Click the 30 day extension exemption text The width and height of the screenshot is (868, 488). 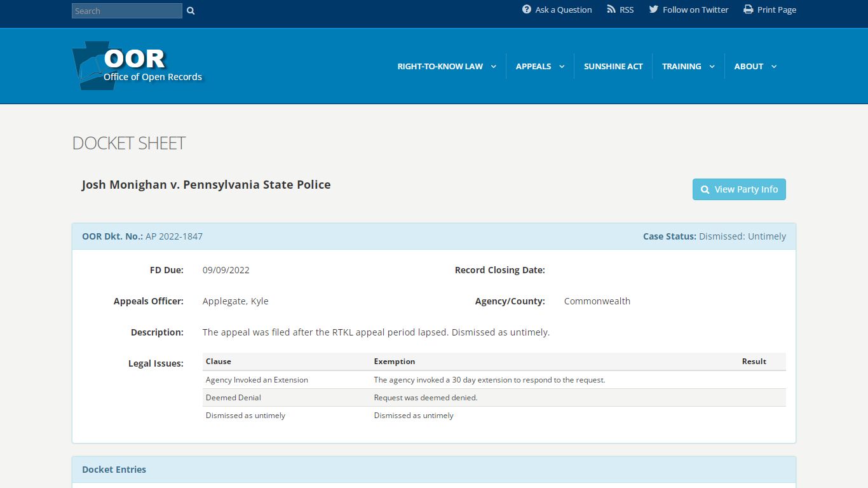click(x=490, y=380)
